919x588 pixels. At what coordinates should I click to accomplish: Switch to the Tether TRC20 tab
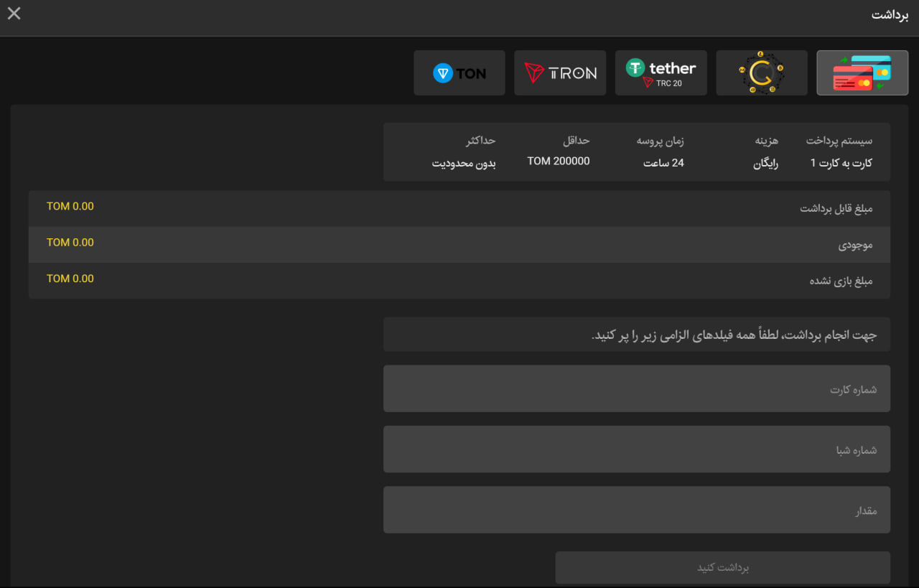(x=661, y=73)
